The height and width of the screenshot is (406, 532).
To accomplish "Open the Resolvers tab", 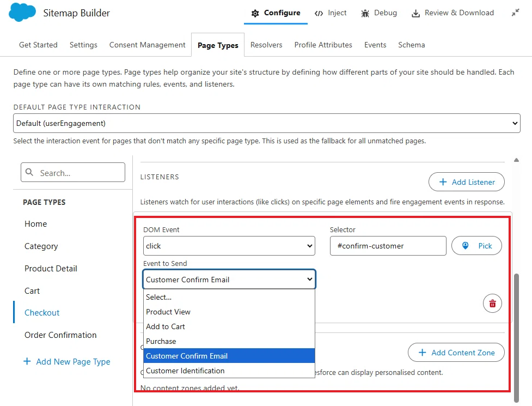I will [x=266, y=45].
